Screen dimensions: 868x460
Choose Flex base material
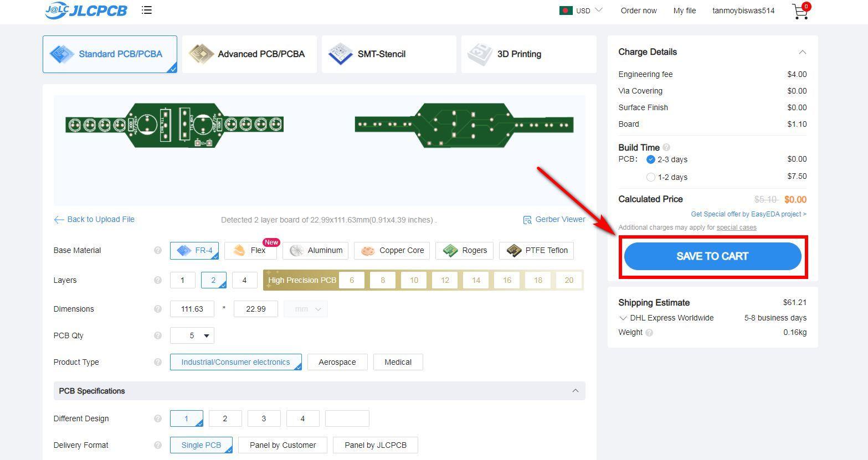coord(249,251)
